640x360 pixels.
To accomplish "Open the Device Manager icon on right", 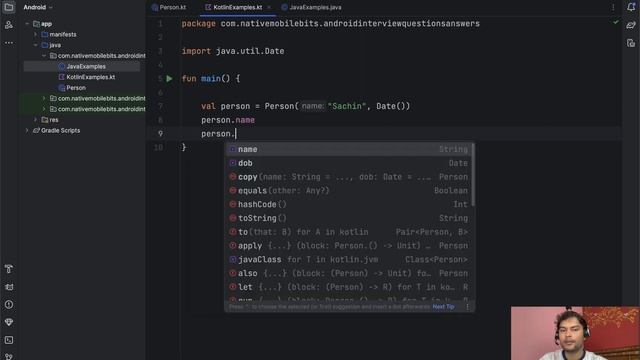I will [631, 43].
